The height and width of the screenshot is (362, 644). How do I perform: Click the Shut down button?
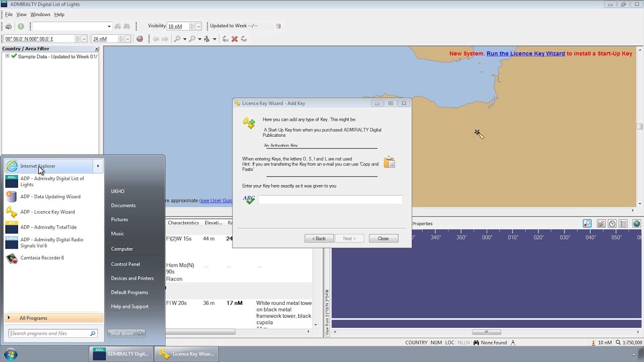pos(122,333)
